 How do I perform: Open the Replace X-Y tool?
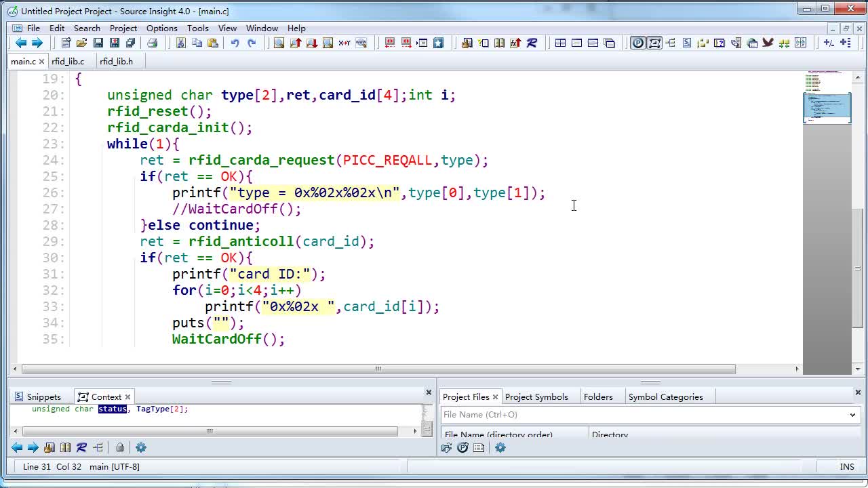(344, 43)
